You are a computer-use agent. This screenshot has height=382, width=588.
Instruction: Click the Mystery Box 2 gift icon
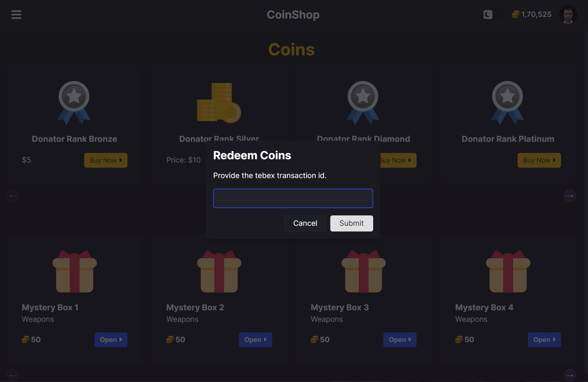(x=219, y=271)
